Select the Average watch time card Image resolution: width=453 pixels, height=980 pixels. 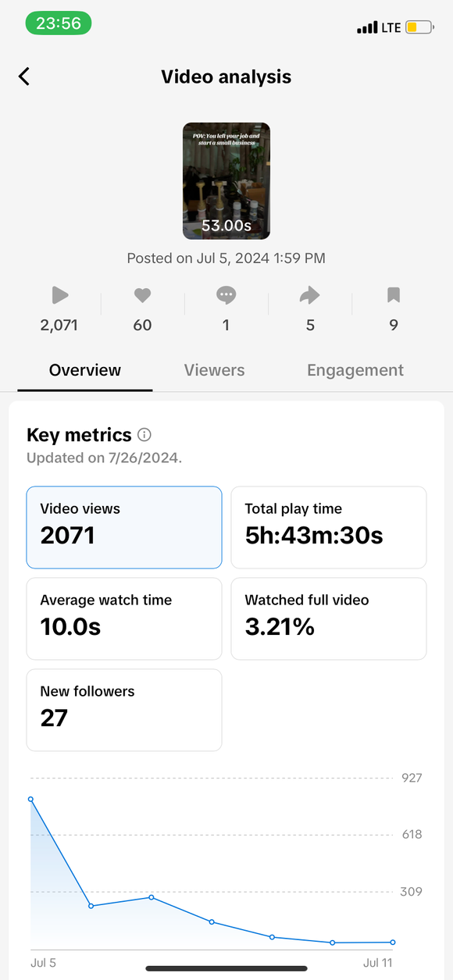(x=124, y=618)
